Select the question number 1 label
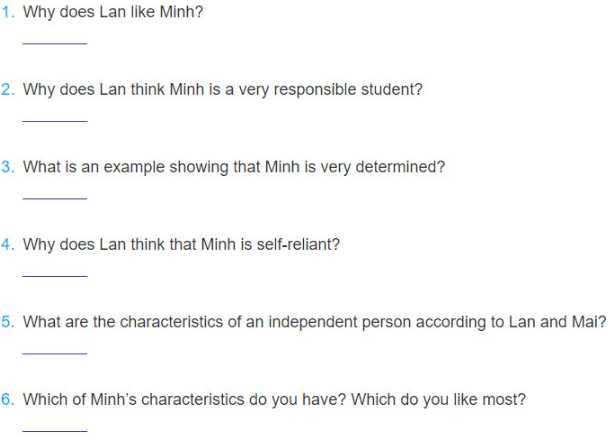609x440 pixels. point(8,12)
